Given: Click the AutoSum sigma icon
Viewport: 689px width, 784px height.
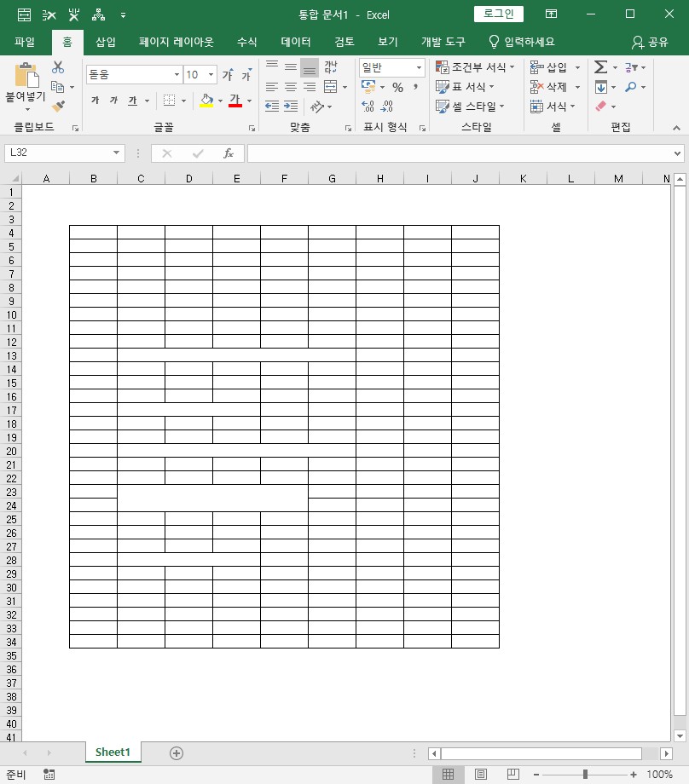Looking at the screenshot, I should [x=600, y=67].
